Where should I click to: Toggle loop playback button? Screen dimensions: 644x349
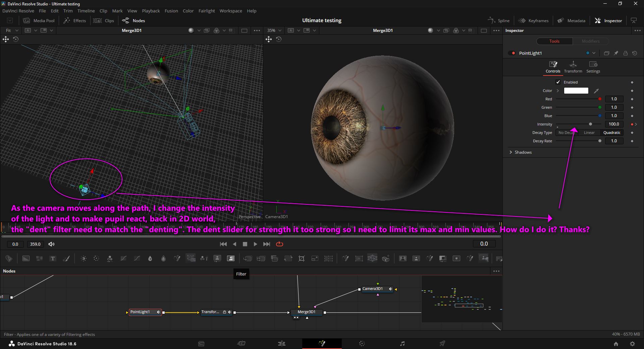click(x=279, y=244)
